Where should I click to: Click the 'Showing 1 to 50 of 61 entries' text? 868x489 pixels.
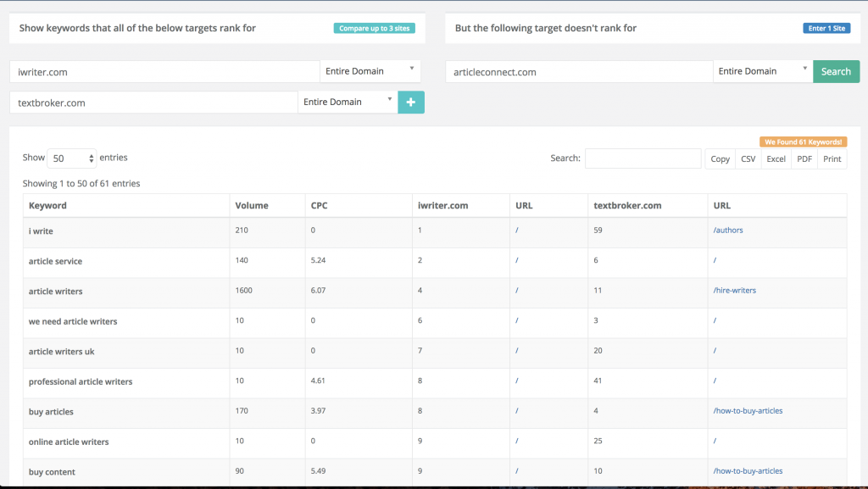pos(81,184)
